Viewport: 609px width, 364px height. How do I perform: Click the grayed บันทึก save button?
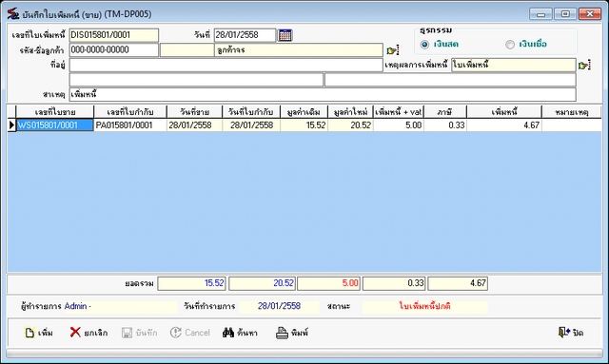(139, 333)
